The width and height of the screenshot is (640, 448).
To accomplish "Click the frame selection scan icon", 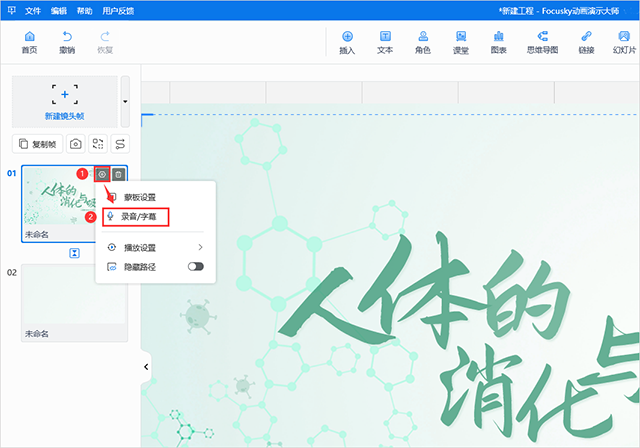I will coord(98,144).
